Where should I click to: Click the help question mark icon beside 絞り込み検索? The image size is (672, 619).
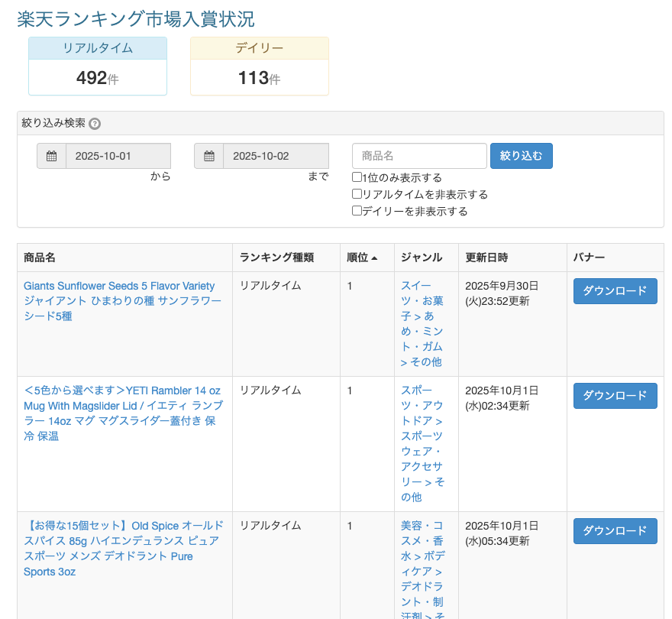pyautogui.click(x=95, y=124)
